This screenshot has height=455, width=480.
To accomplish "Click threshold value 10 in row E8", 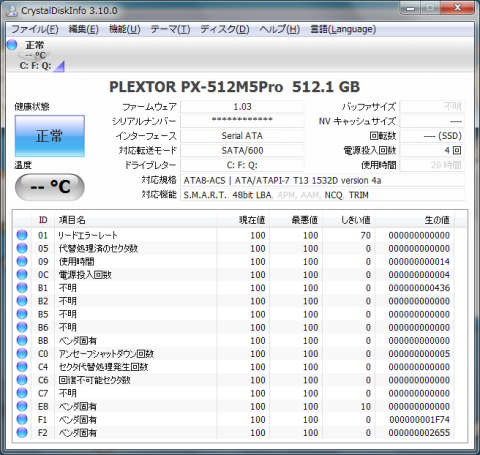I will (x=365, y=406).
